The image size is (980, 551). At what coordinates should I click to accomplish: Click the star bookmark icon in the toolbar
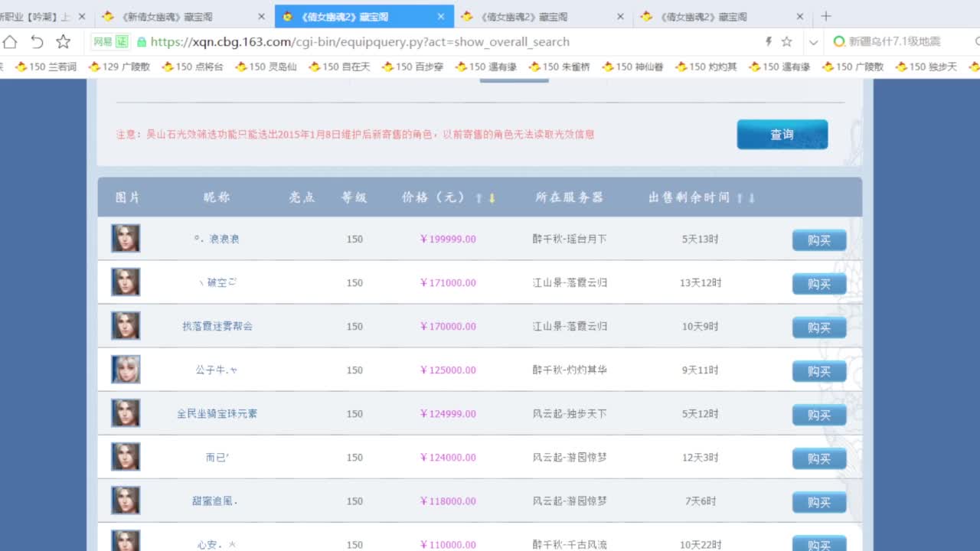(64, 42)
